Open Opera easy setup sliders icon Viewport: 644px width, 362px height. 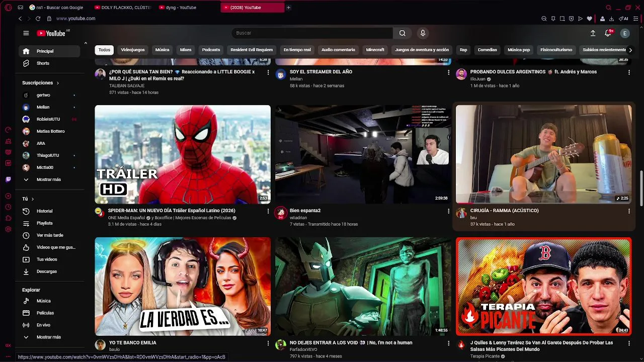[636, 19]
